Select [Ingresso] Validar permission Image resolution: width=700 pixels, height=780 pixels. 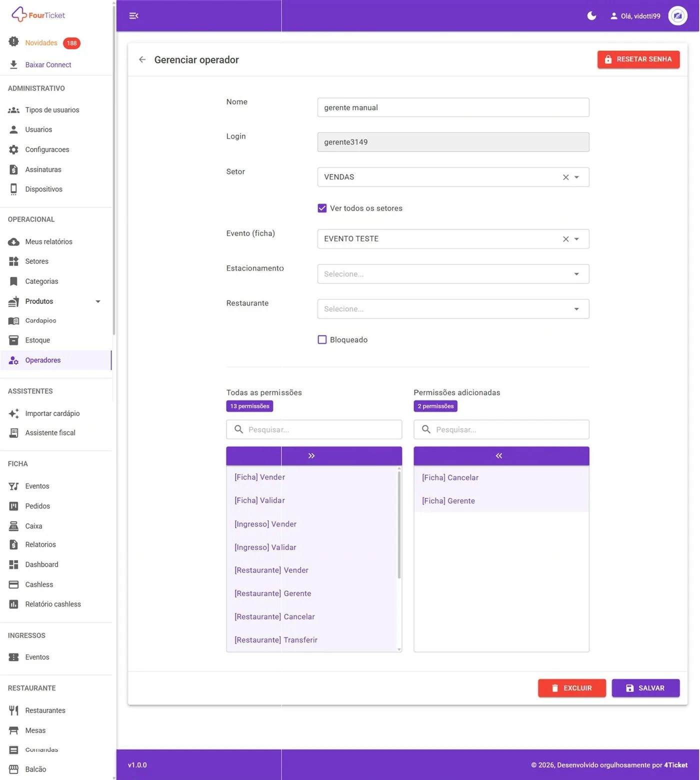click(x=311, y=547)
